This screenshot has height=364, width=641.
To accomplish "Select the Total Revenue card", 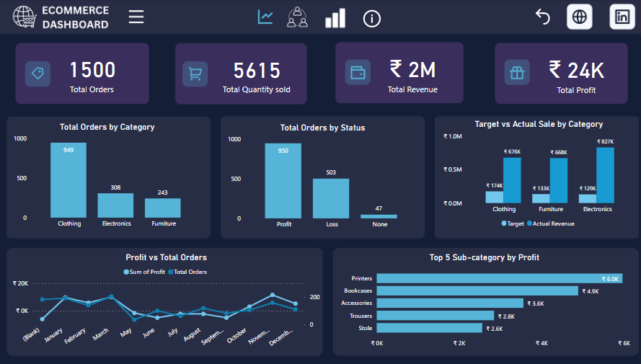I will [399, 73].
